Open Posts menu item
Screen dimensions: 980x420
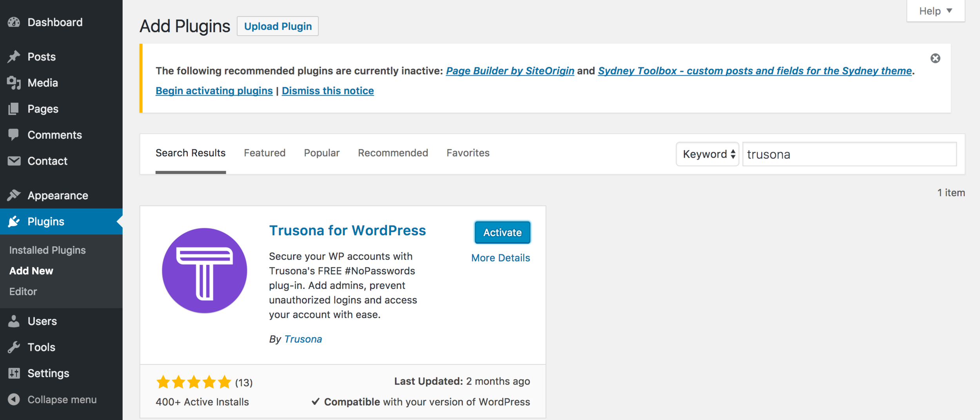point(61,56)
